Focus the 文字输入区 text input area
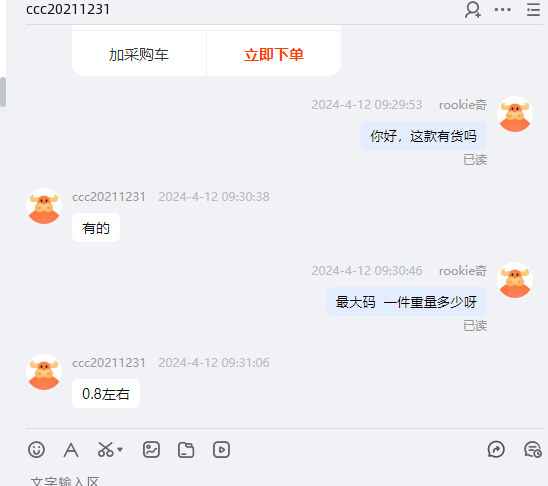The height and width of the screenshot is (486, 548). tap(284, 479)
